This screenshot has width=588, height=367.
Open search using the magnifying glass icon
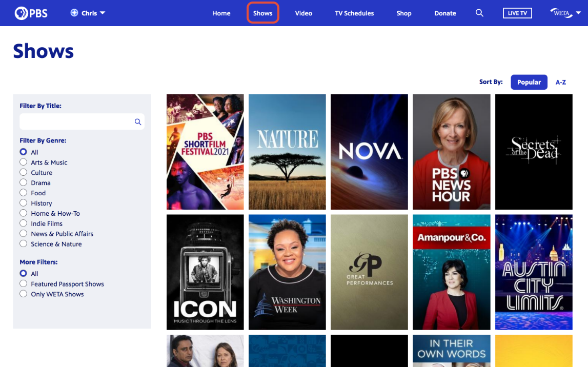[x=479, y=13]
